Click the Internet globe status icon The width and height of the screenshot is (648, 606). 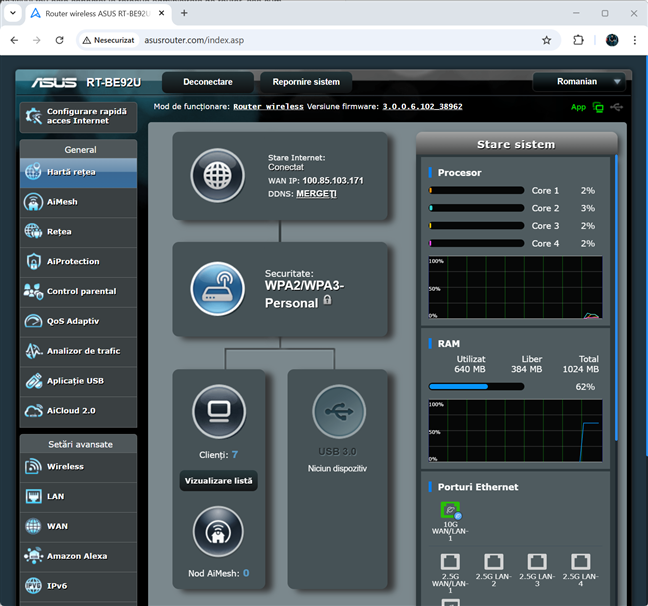pos(217,176)
